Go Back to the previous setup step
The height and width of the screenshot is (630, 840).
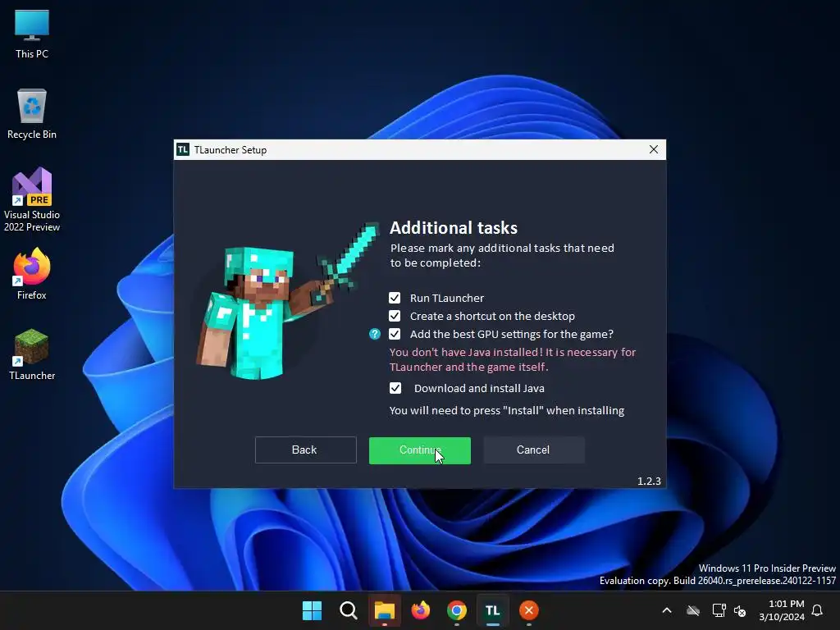[x=305, y=450]
